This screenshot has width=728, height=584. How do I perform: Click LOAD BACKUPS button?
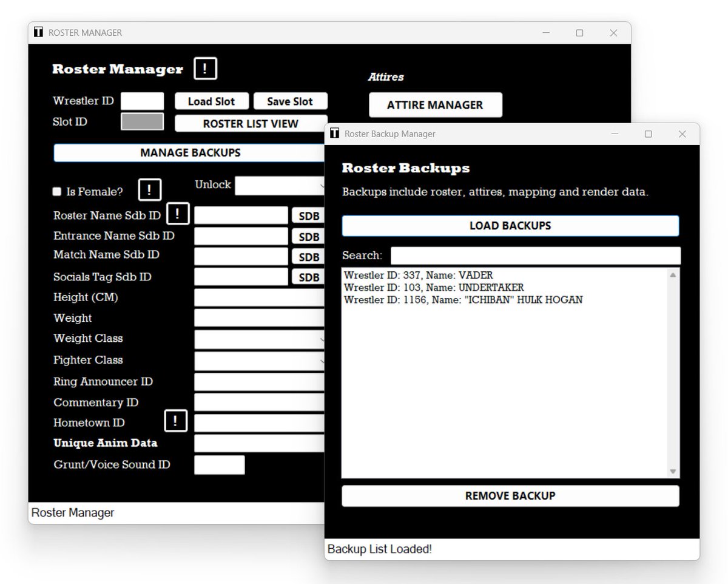point(510,225)
